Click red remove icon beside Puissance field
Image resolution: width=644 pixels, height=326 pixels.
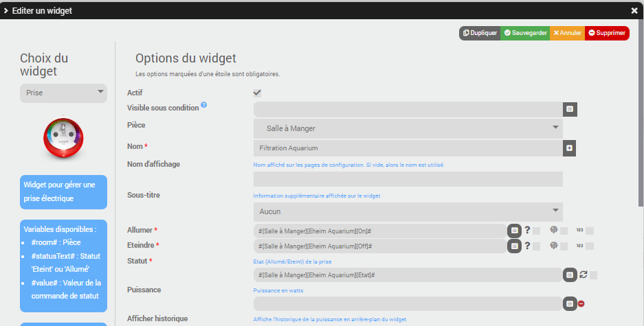point(581,303)
